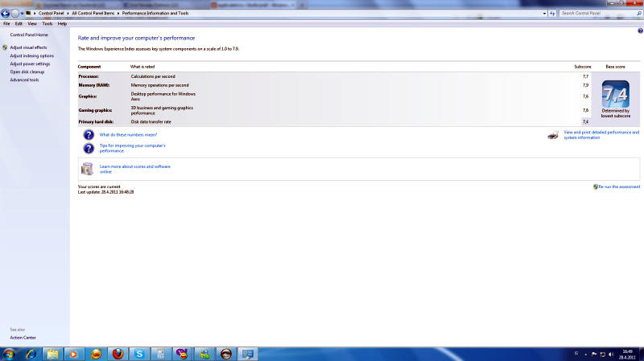Open the Windows Start orb
This screenshot has width=644, height=361.
click(x=10, y=353)
